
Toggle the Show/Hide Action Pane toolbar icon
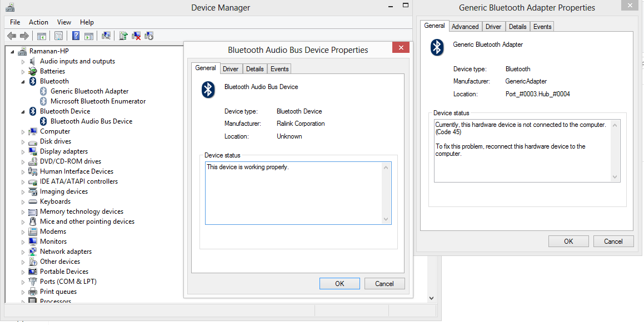point(89,36)
